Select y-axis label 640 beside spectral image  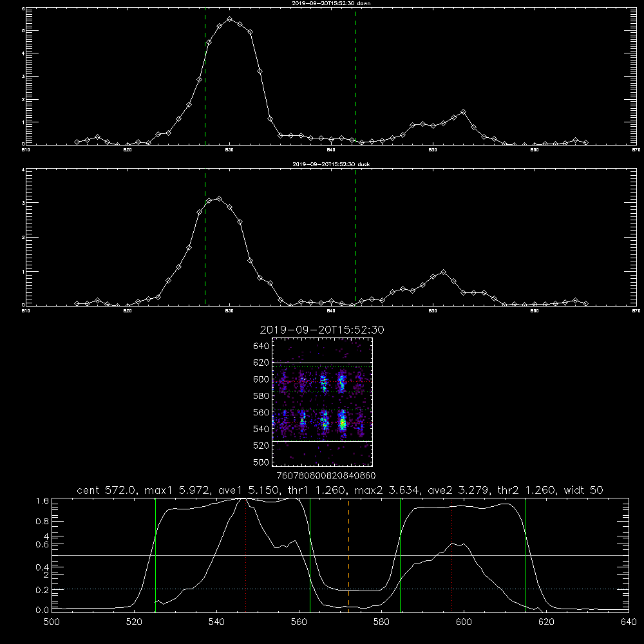click(261, 346)
